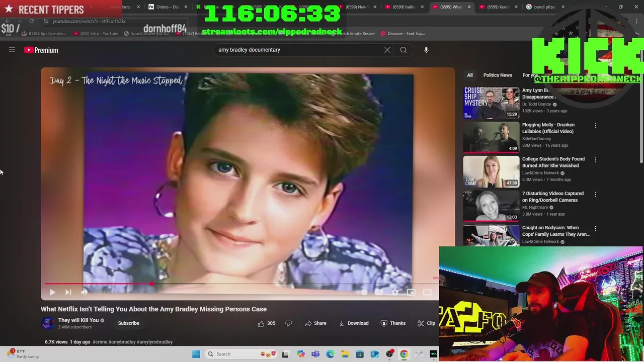The width and height of the screenshot is (644, 362).
Task: Open Flogging Molly Drunken Lullabies thumbnail
Action: 491,137
